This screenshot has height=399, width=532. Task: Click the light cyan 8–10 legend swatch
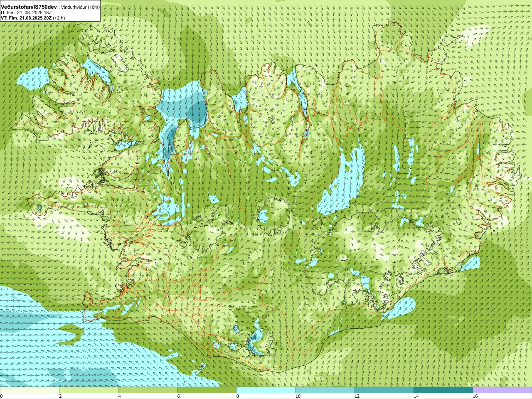click(x=266, y=390)
